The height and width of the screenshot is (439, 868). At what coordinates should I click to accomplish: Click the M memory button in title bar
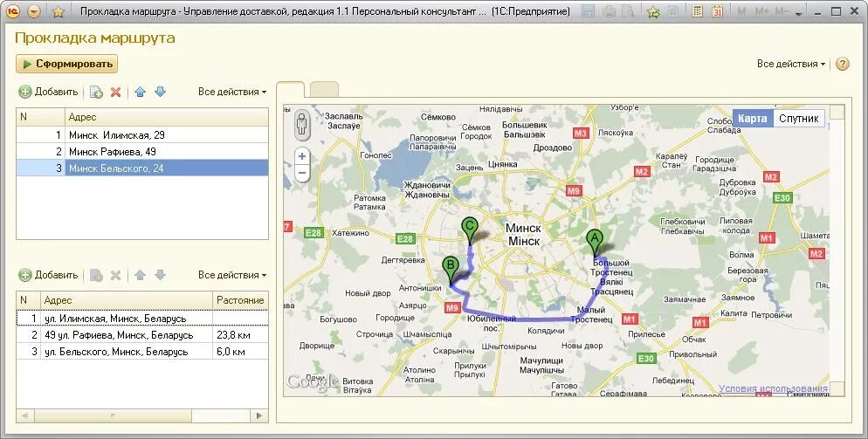pyautogui.click(x=741, y=11)
